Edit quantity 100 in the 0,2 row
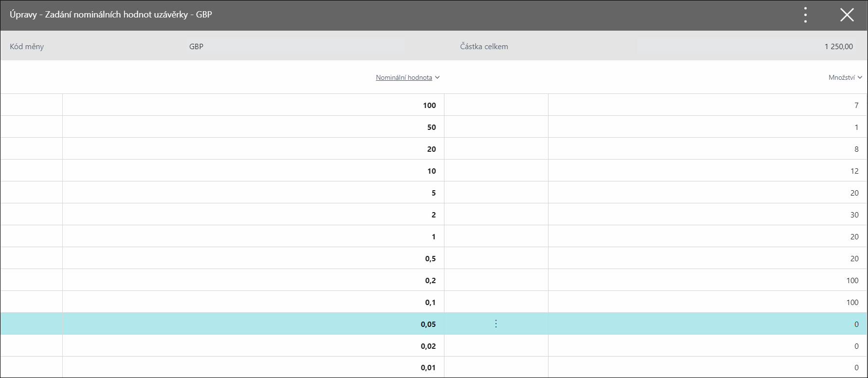Image resolution: width=868 pixels, height=378 pixels. 708,280
